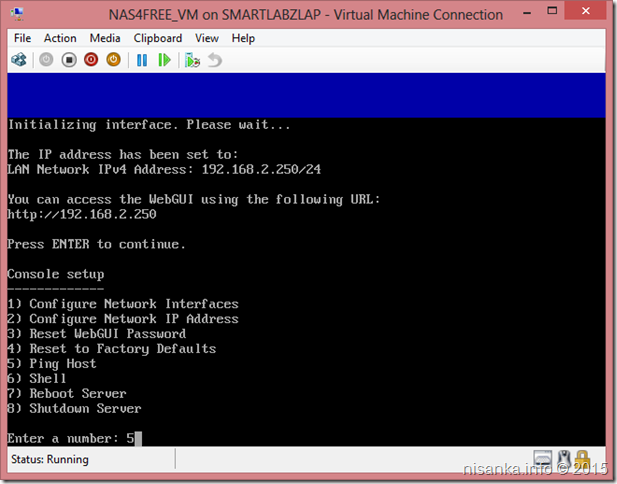Click the lock status icon
This screenshot has height=484, width=617.
click(582, 458)
